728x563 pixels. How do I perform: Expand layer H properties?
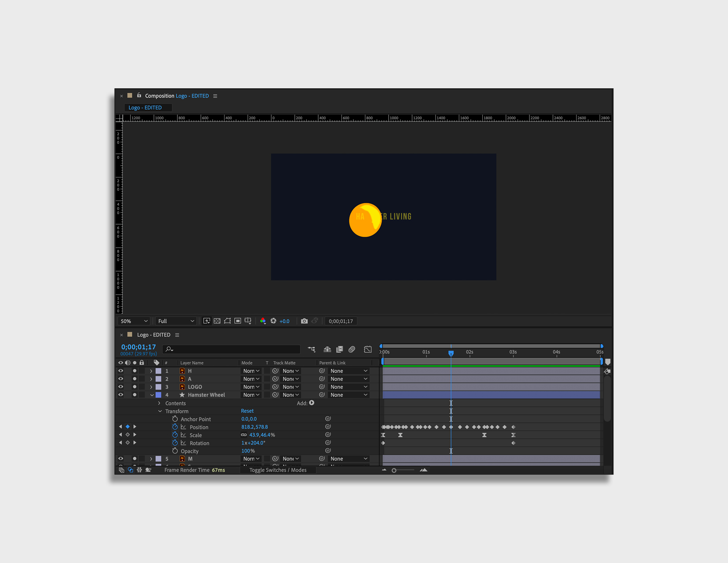pyautogui.click(x=151, y=371)
